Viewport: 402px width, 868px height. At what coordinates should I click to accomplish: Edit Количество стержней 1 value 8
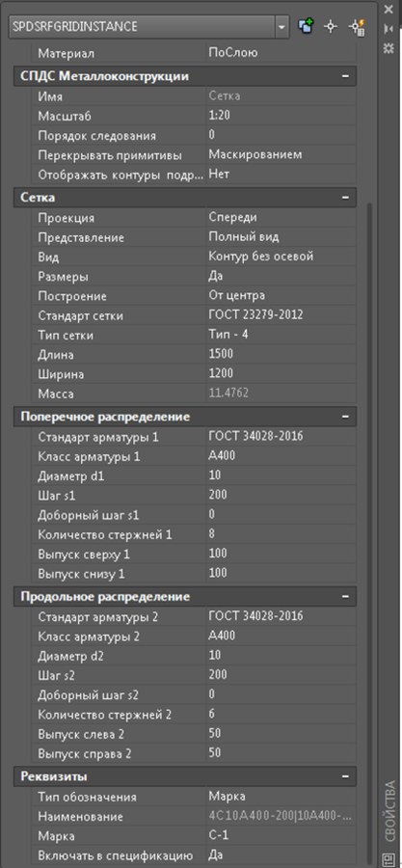point(281,533)
